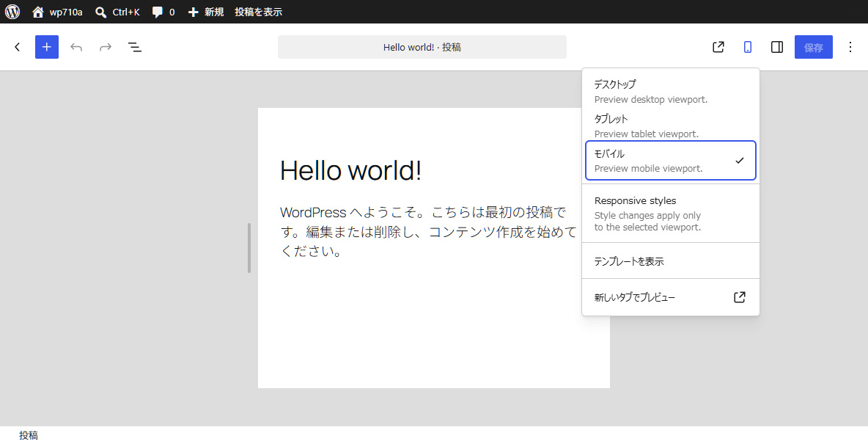Image resolution: width=868 pixels, height=444 pixels.
Task: Undo the last change
Action: point(76,47)
